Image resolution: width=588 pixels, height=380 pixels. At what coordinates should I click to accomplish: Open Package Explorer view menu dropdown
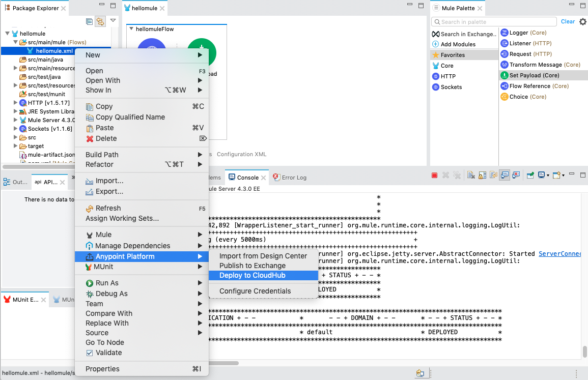[x=113, y=21]
